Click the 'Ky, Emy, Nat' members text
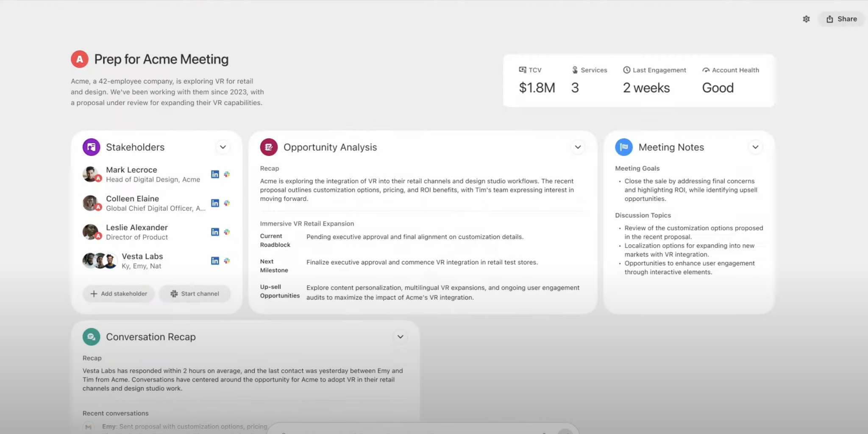Viewport: 868px width, 434px height. pos(142,266)
